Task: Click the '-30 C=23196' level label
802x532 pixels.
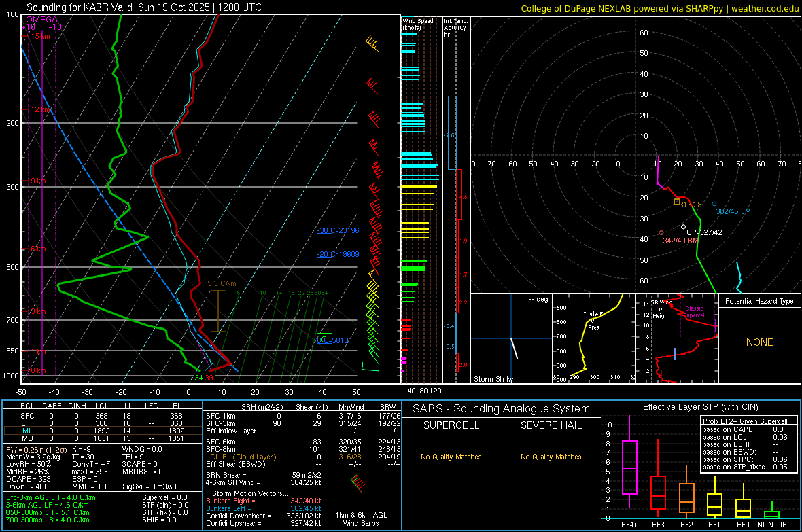Action: pos(338,231)
